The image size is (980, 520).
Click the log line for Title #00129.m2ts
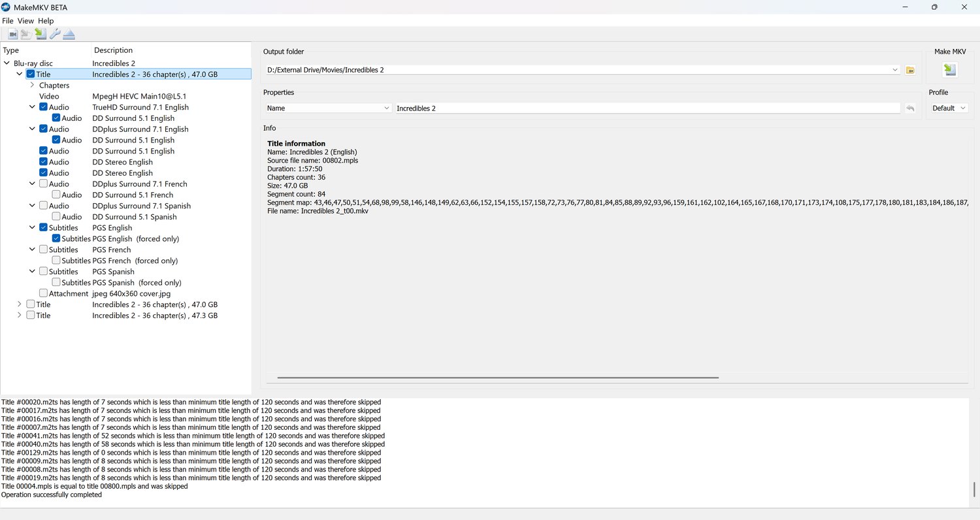point(191,453)
